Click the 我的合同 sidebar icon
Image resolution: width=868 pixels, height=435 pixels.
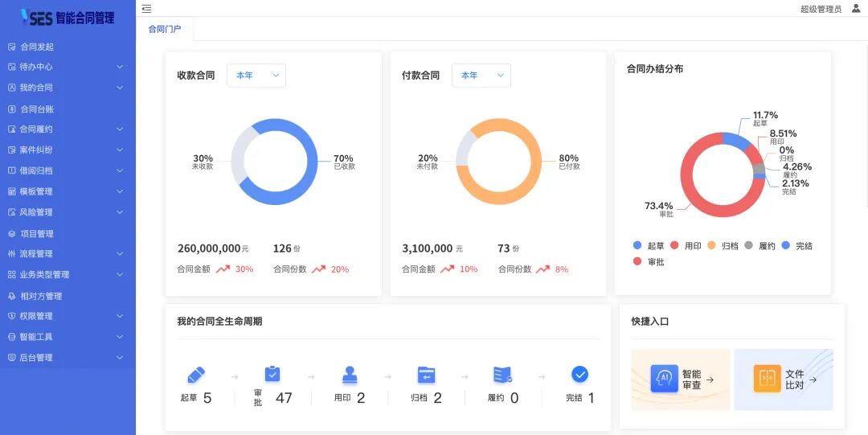point(11,88)
